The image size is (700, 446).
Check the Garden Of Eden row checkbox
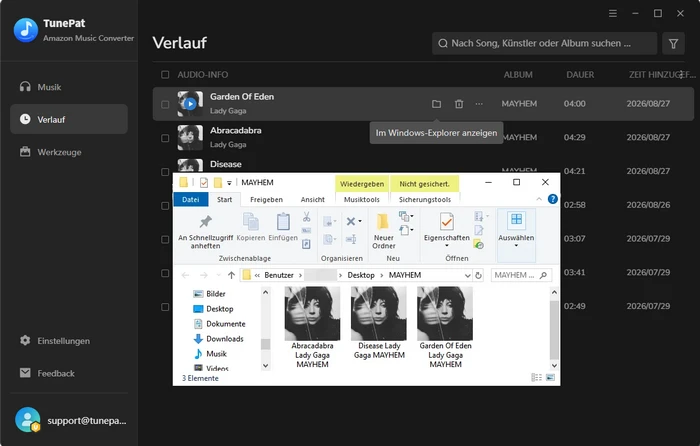(x=165, y=104)
